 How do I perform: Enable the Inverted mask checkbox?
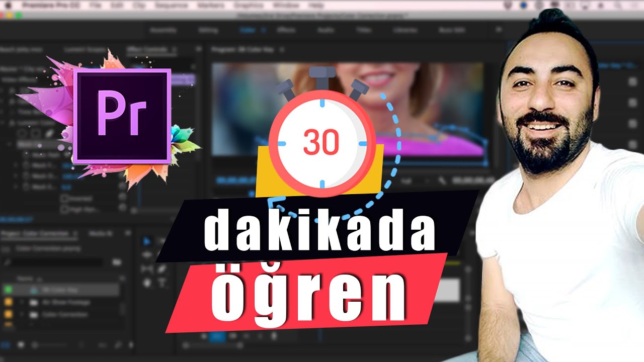64,198
